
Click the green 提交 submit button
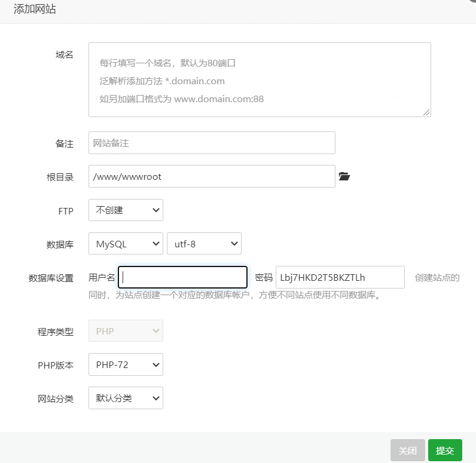pyautogui.click(x=445, y=450)
